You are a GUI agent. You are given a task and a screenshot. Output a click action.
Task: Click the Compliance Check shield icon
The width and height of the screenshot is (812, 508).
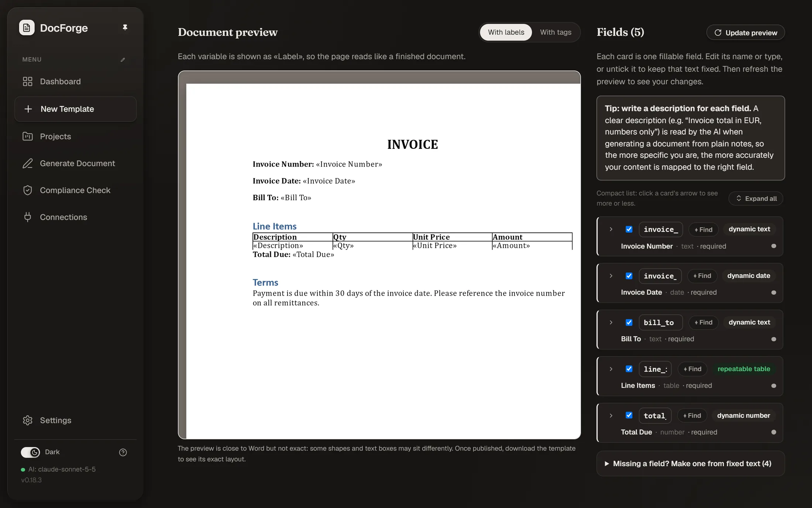28,190
